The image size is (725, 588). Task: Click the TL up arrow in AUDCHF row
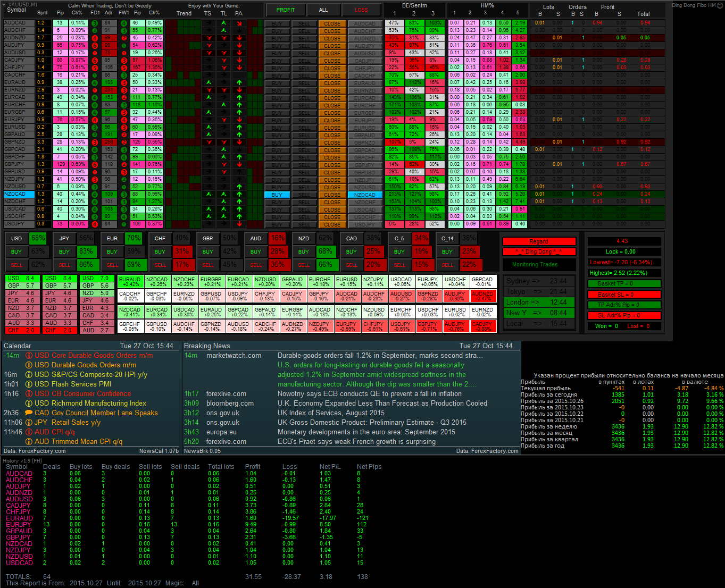click(x=224, y=31)
